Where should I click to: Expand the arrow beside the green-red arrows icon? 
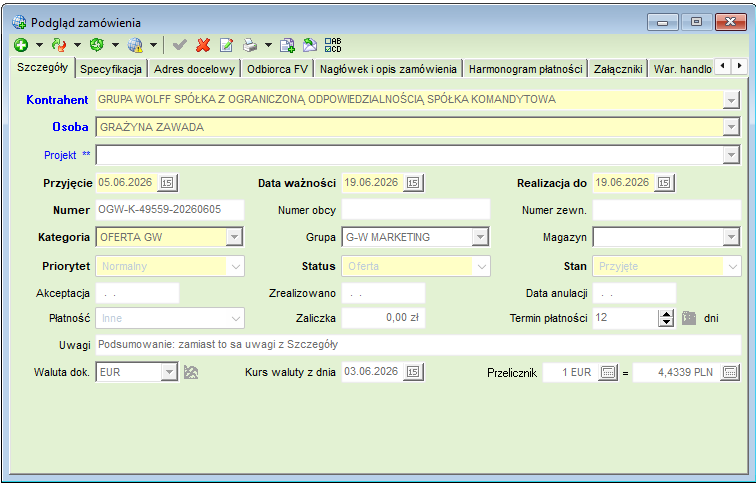[x=77, y=45]
